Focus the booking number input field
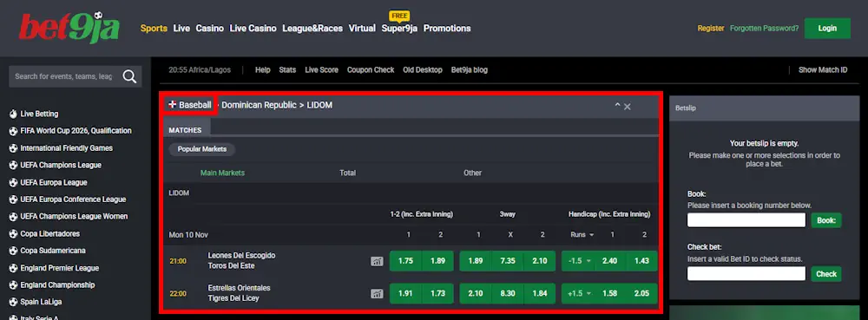868x320 pixels. (746, 220)
